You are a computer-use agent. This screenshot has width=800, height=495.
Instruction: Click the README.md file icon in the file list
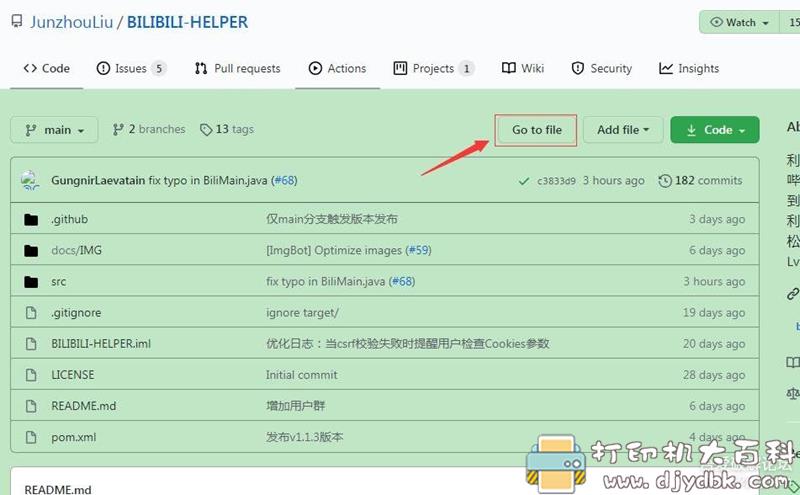click(x=31, y=406)
